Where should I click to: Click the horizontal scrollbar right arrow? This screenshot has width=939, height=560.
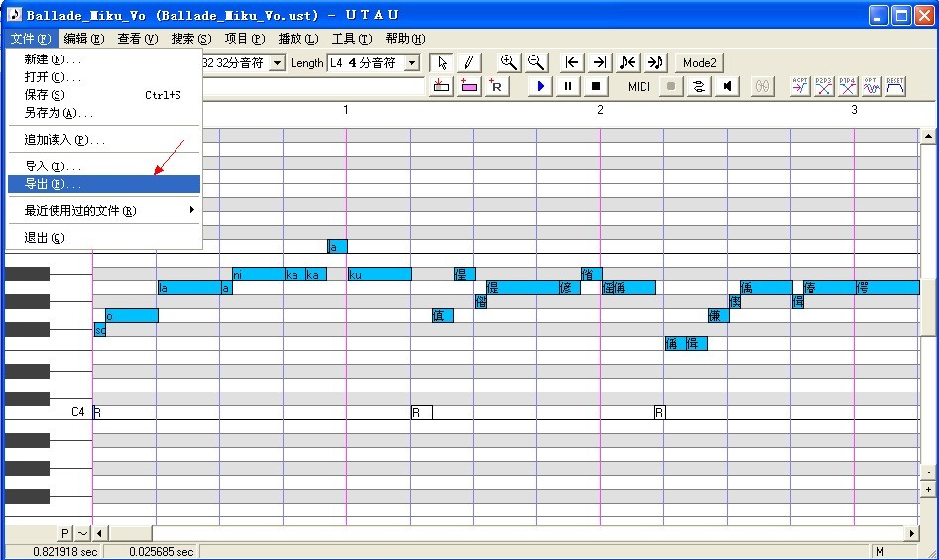[912, 533]
